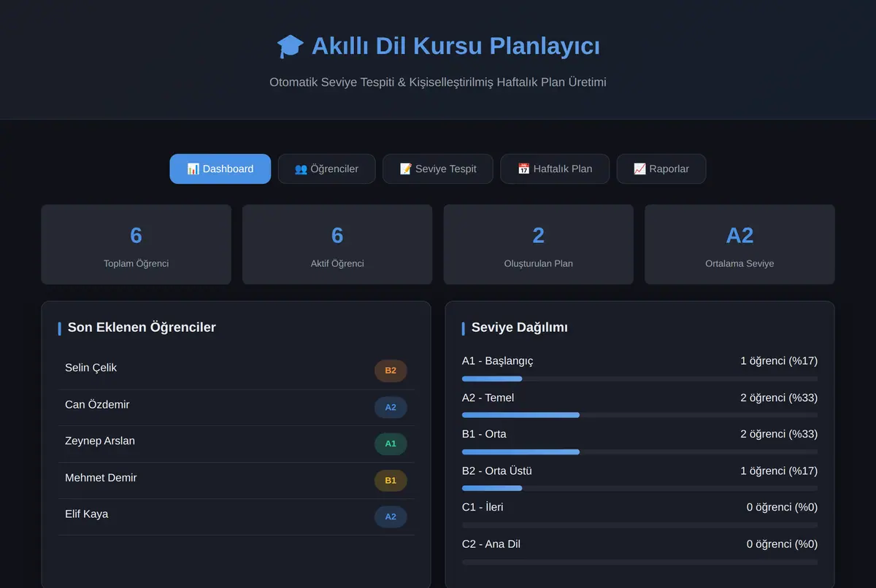Click the subtitle about Otomatik Seviye Tespiti
Screen dimensions: 876x588
pos(438,82)
